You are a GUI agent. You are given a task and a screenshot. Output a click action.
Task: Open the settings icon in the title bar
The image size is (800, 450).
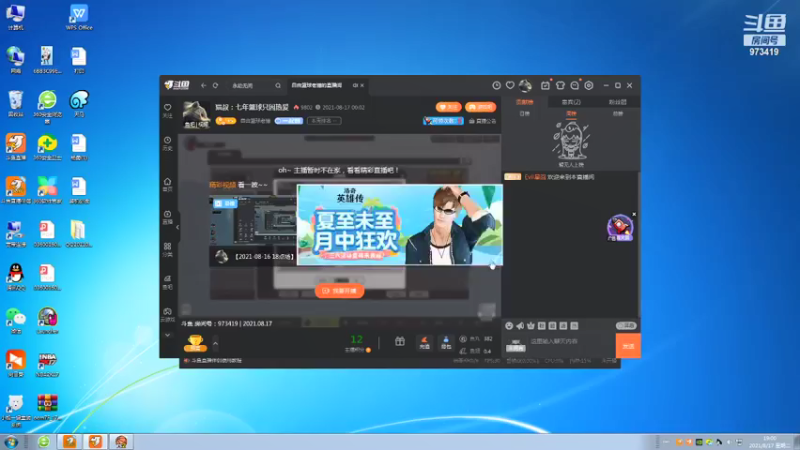coord(589,86)
